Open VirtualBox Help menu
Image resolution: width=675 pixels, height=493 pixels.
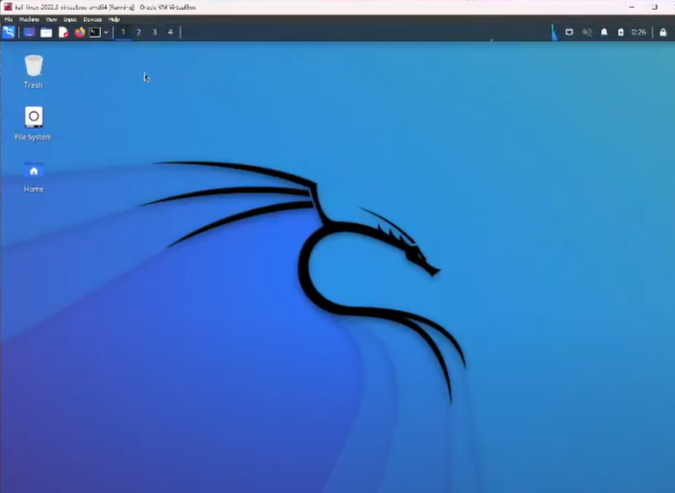114,19
